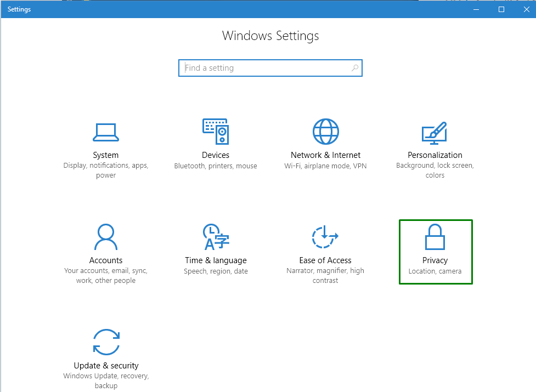Close the Settings window
This screenshot has height=392, width=536.
[527, 9]
